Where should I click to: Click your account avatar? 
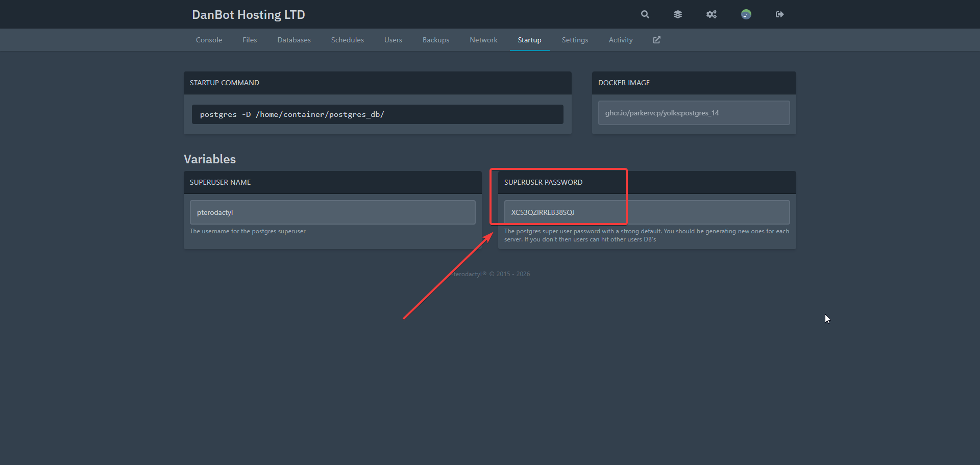(746, 14)
